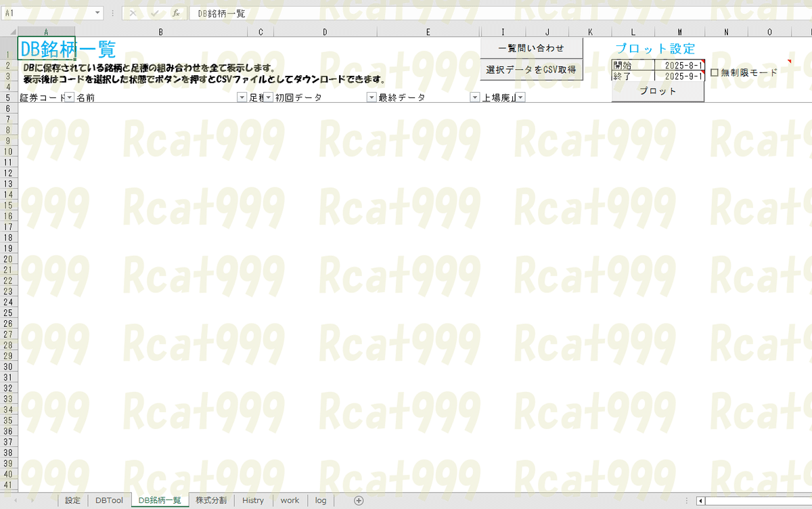Click the right arrow of the horizontal scrollbar
Screen dimensions: 812x509
point(809,500)
